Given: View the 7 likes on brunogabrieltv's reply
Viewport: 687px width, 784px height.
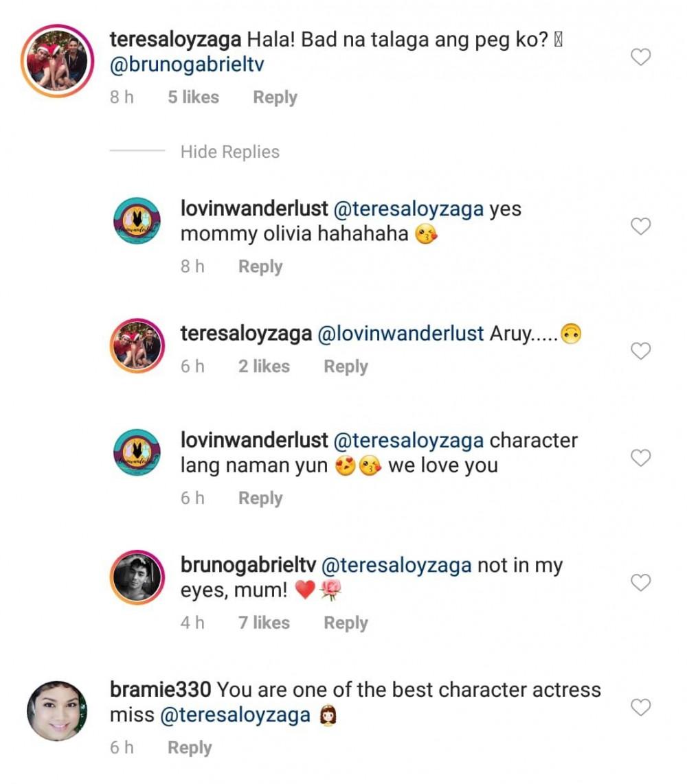Looking at the screenshot, I should tap(264, 623).
